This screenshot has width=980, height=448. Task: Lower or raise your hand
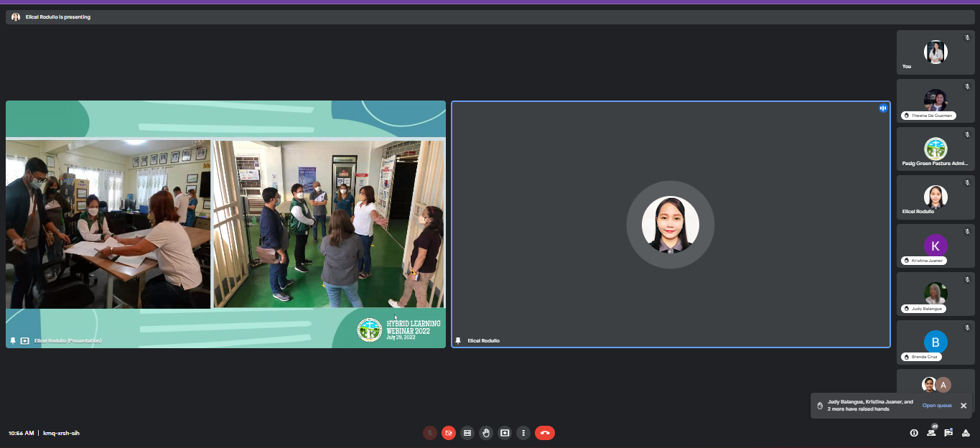click(x=486, y=433)
